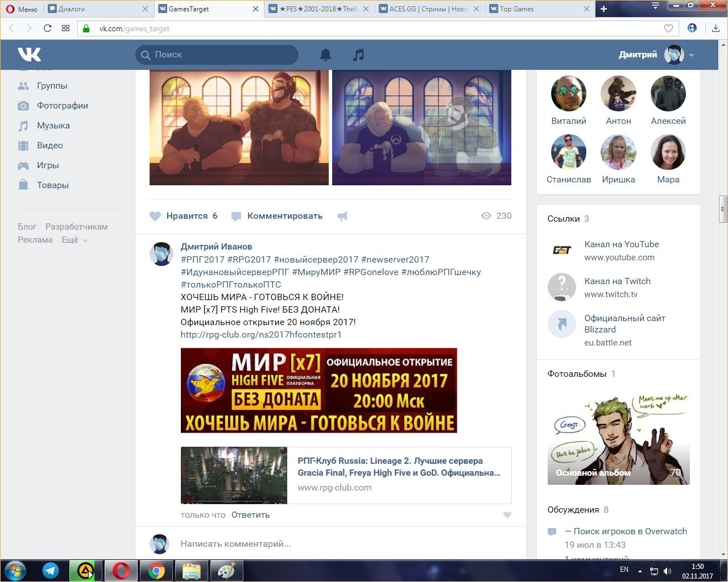Image resolution: width=728 pixels, height=582 pixels.
Task: Like the post via Нравится
Action: point(184,216)
